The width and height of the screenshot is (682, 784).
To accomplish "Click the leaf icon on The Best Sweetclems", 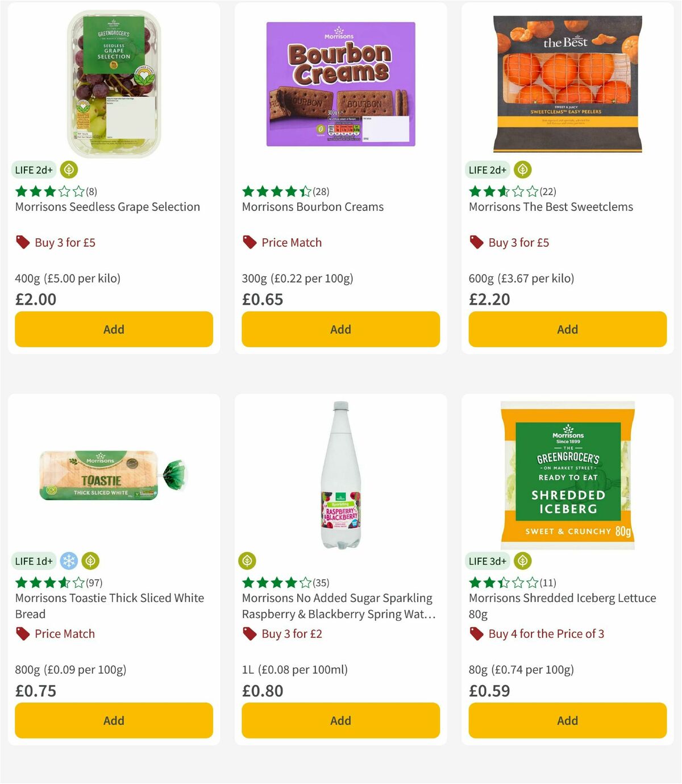I will 522,169.
